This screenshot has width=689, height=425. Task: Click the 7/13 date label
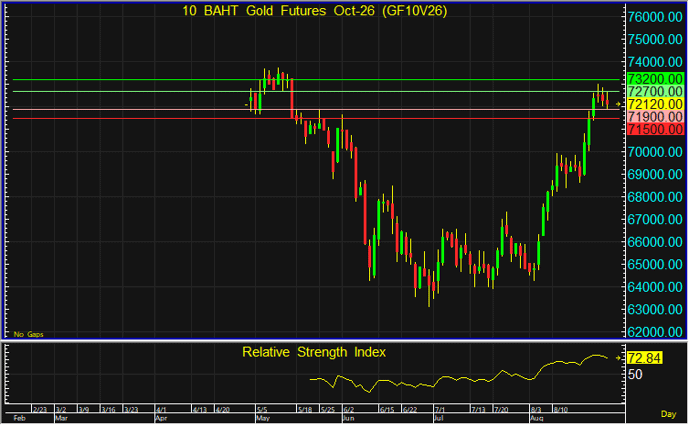click(x=478, y=410)
